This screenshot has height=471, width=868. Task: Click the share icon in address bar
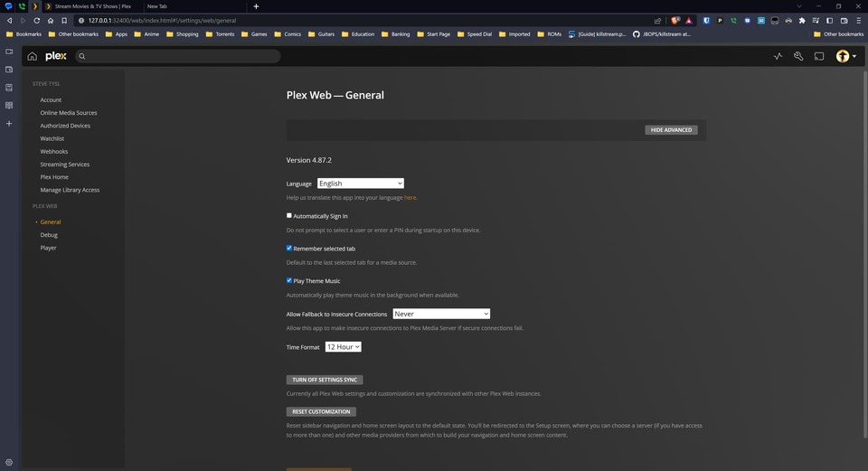coord(657,21)
